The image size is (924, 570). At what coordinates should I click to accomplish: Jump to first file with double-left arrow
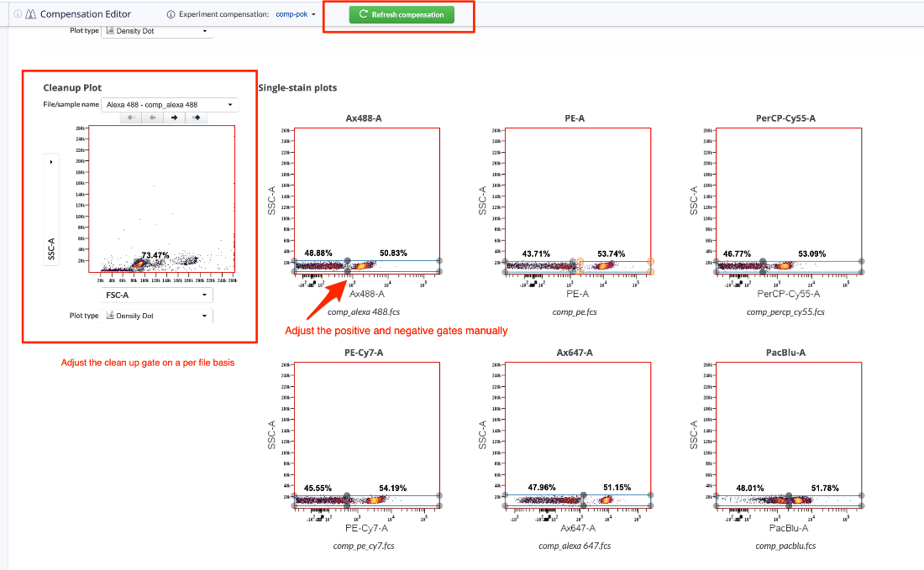pyautogui.click(x=130, y=118)
